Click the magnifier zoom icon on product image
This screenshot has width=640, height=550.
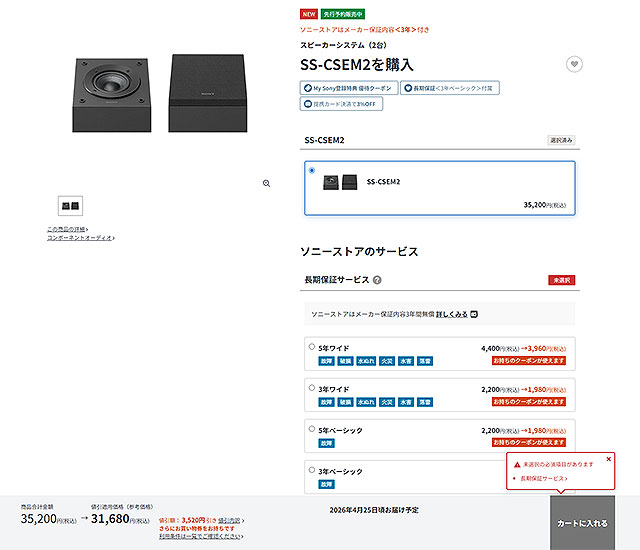[x=266, y=183]
